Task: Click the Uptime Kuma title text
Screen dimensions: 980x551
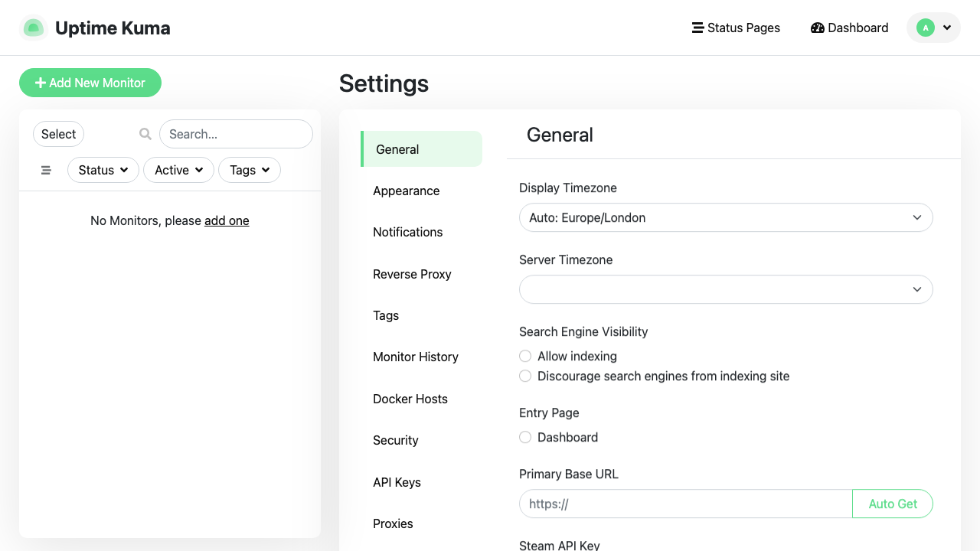Action: 113,28
